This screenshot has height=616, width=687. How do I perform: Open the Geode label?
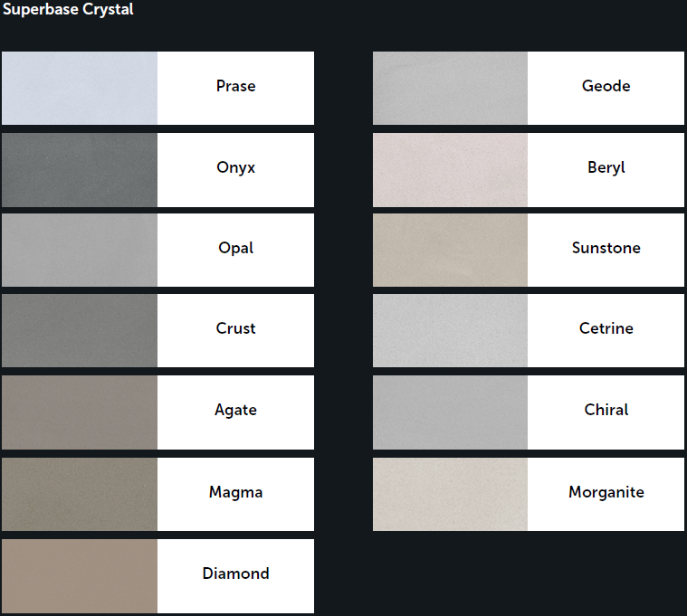606,87
